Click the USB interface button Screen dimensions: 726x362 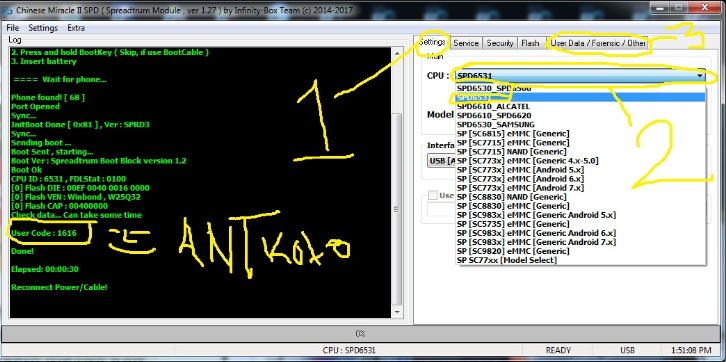[441, 161]
